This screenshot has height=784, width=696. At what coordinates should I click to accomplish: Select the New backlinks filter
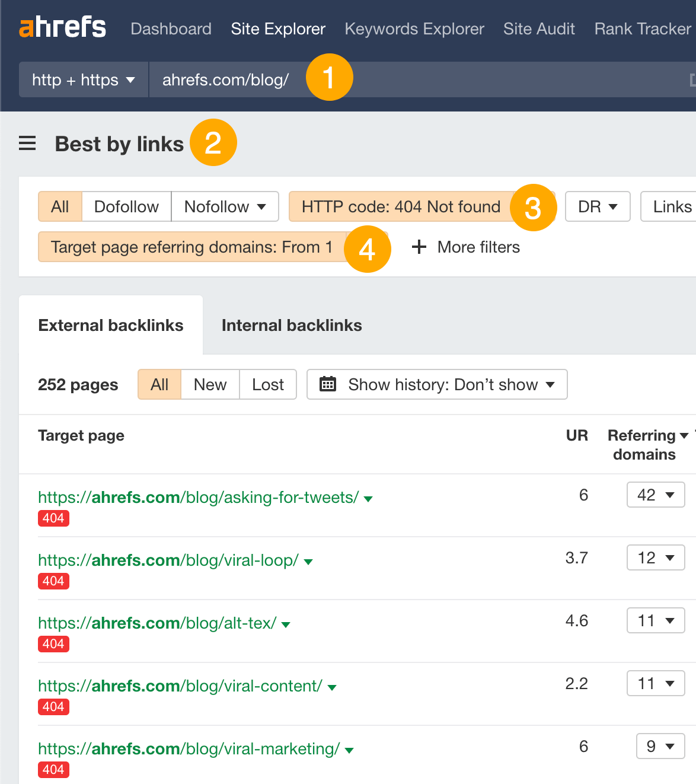[x=210, y=384]
